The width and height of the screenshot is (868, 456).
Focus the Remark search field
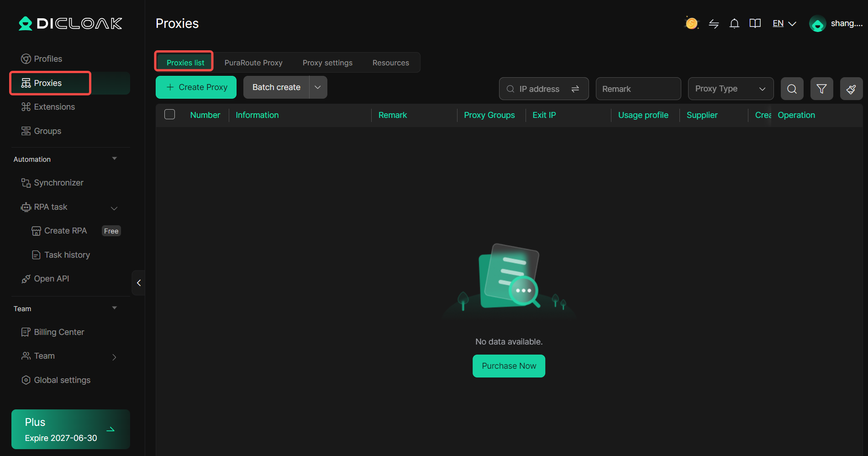click(638, 89)
